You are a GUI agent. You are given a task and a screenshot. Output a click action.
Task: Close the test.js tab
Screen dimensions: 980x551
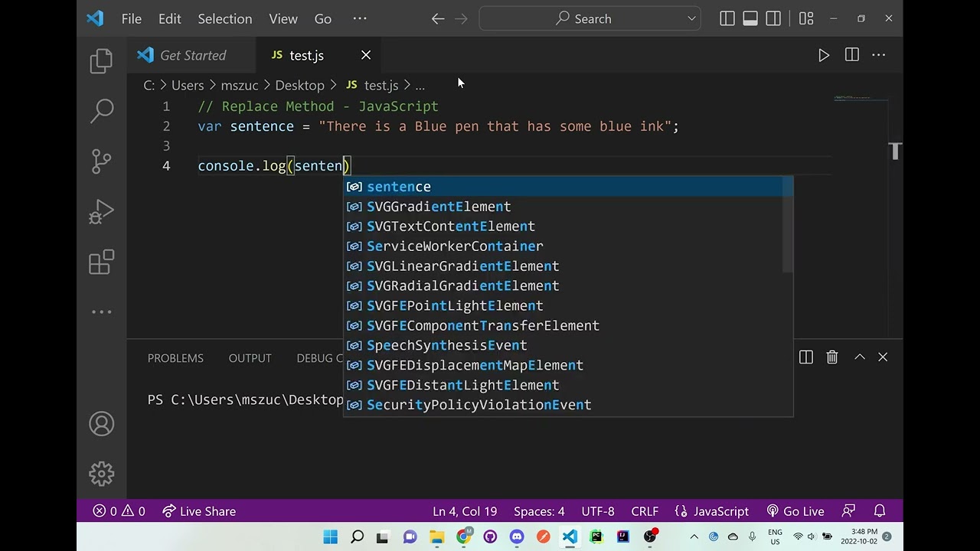(366, 55)
